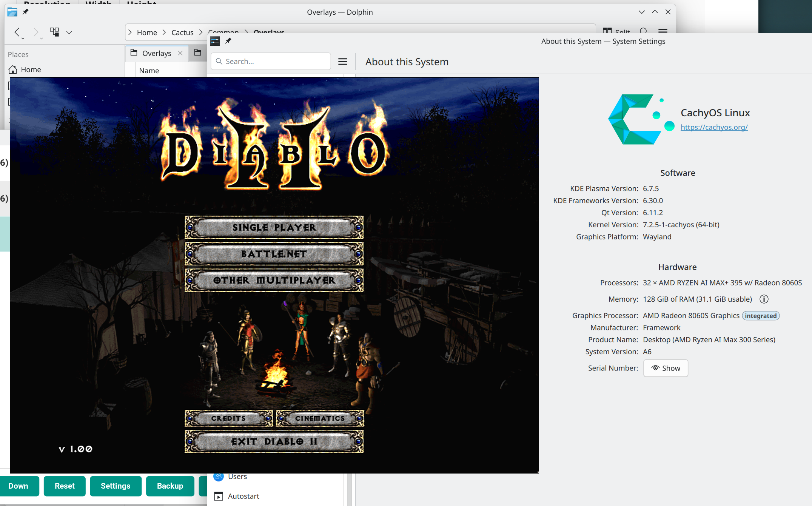Click the green Down button
The height and width of the screenshot is (506, 812).
[x=19, y=486]
